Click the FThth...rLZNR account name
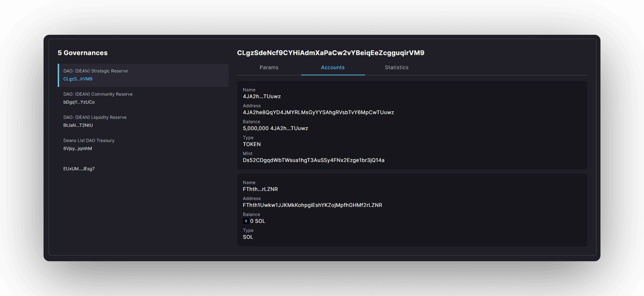 260,189
